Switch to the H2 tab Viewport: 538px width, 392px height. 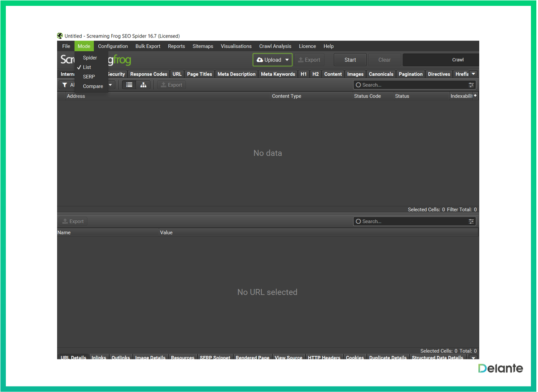tap(315, 74)
